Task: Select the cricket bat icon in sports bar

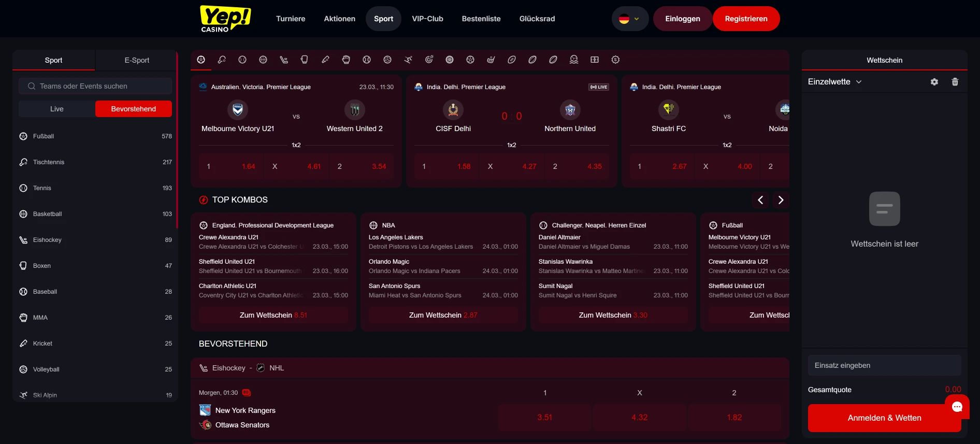Action: [325, 60]
